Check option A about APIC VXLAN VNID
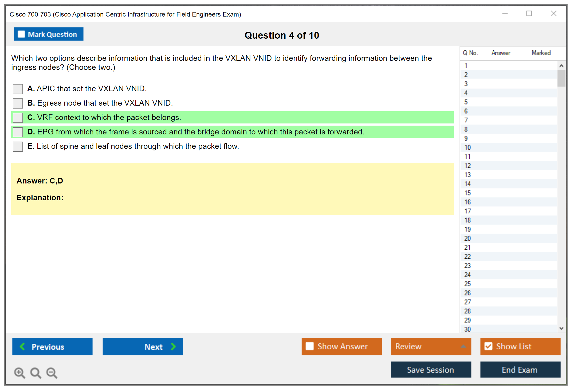 18,89
